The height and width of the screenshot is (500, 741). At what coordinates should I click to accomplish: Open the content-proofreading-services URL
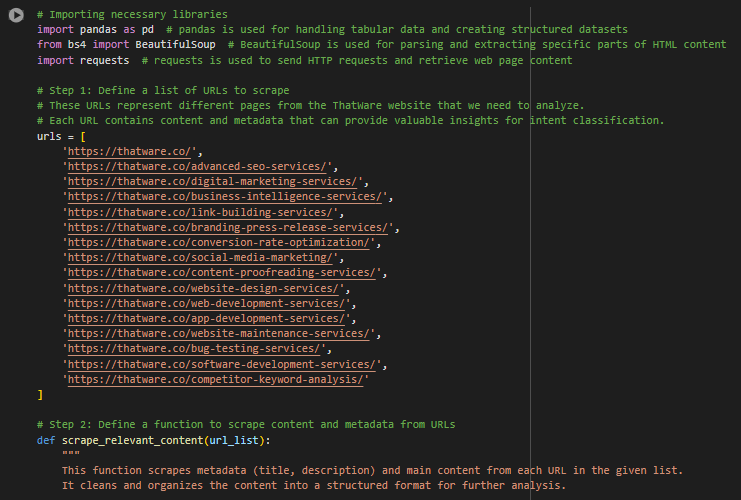222,273
